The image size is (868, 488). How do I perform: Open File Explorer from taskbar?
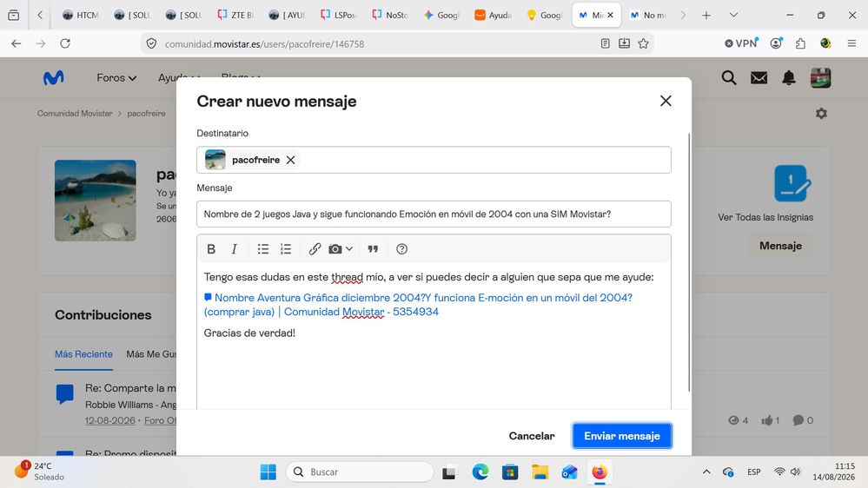[x=540, y=472]
